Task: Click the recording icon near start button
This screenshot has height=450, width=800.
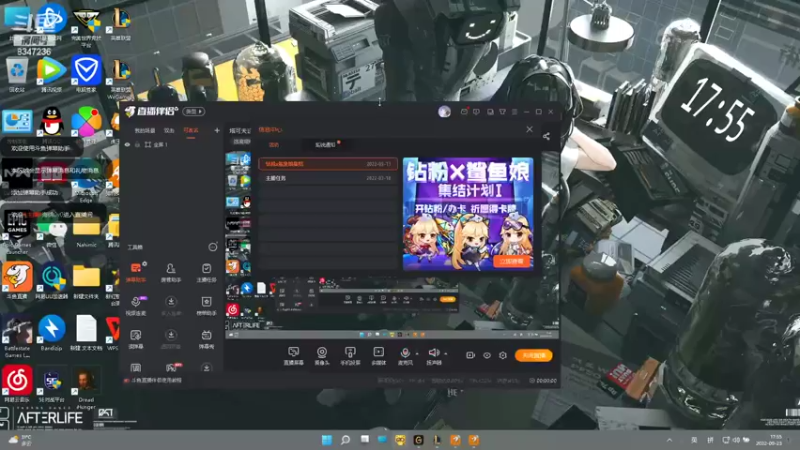Action: pyautogui.click(x=470, y=355)
